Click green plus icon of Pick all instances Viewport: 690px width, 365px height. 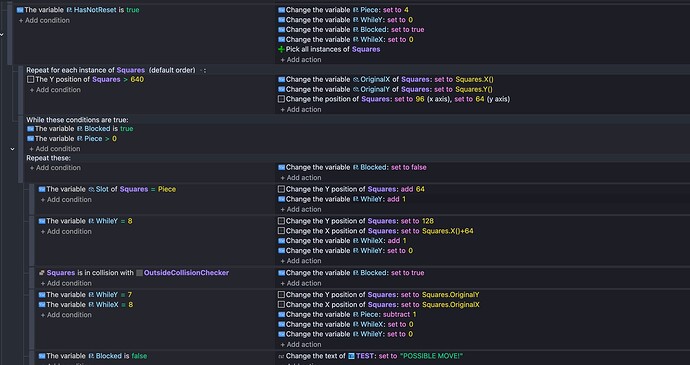pyautogui.click(x=281, y=49)
